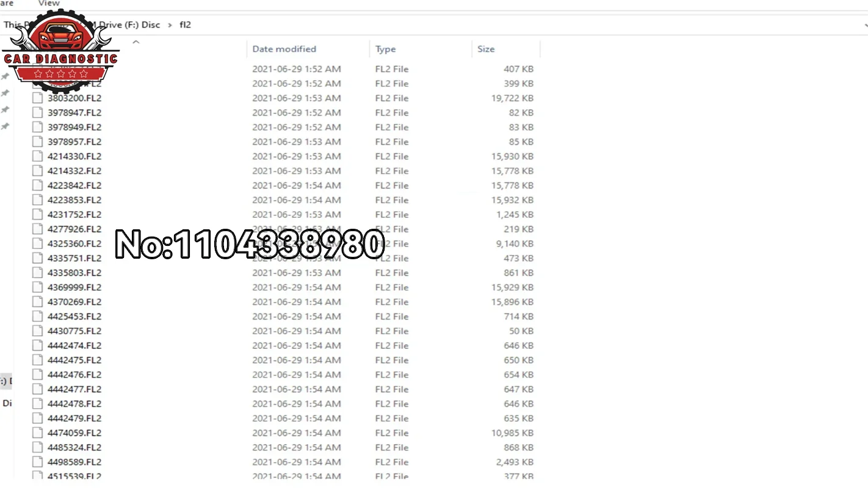The width and height of the screenshot is (868, 488).
Task: Click the 10,985 KB size cell
Action: [512, 433]
